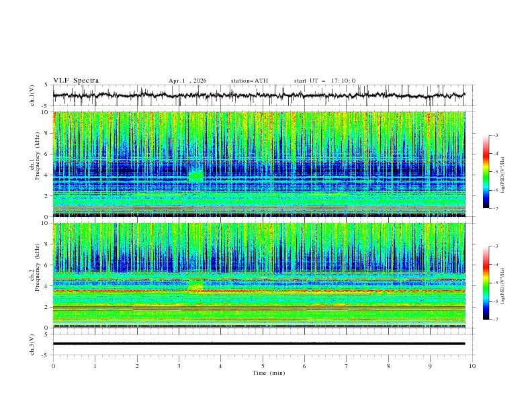Click the '-7' label on the lower color scale
This screenshot has width=532, height=411.
point(495,320)
